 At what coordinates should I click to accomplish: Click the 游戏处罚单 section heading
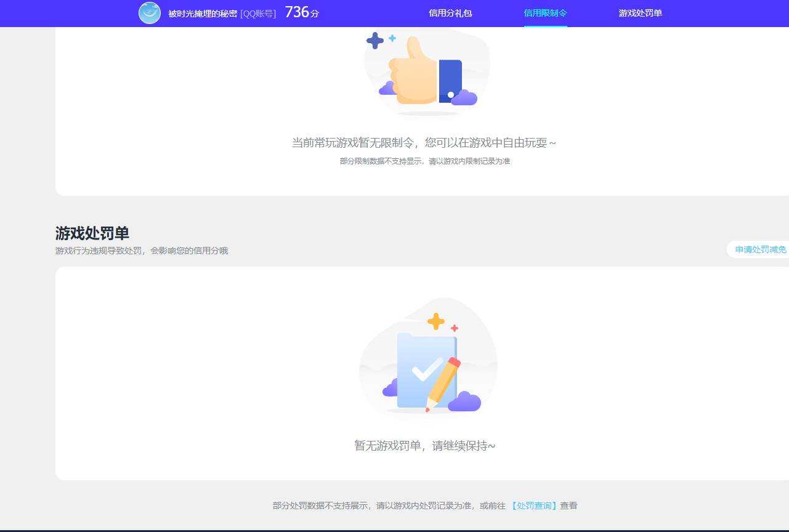coord(92,233)
